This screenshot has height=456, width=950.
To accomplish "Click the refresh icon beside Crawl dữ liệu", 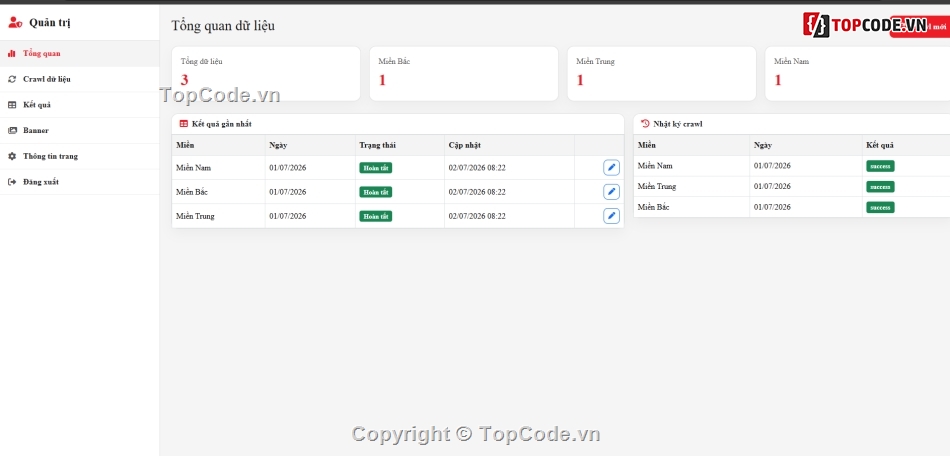I will 12,79.
